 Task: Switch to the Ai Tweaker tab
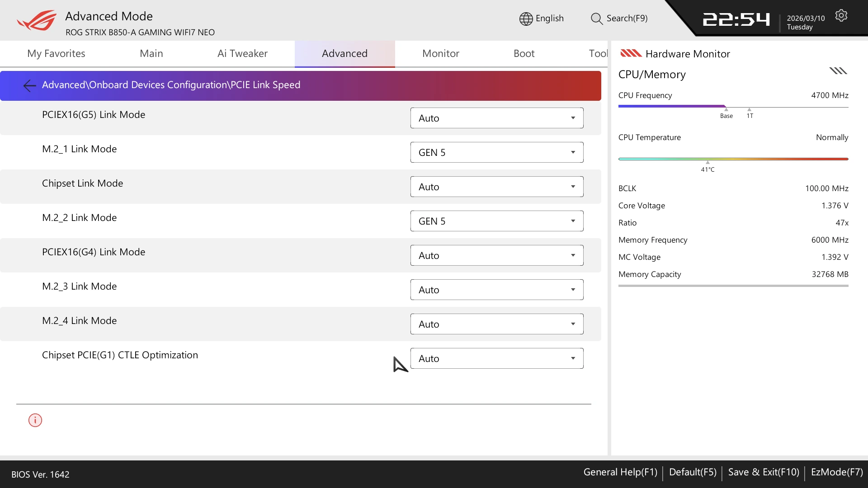[242, 53]
